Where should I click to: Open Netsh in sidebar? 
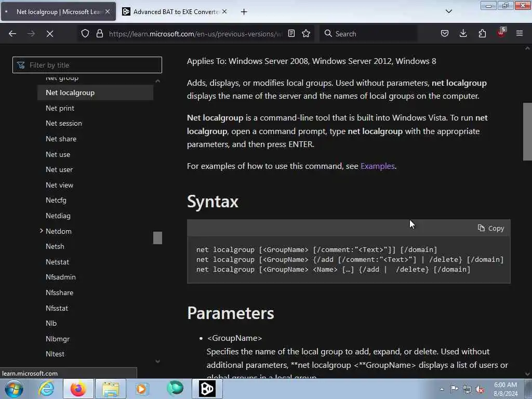55,247
